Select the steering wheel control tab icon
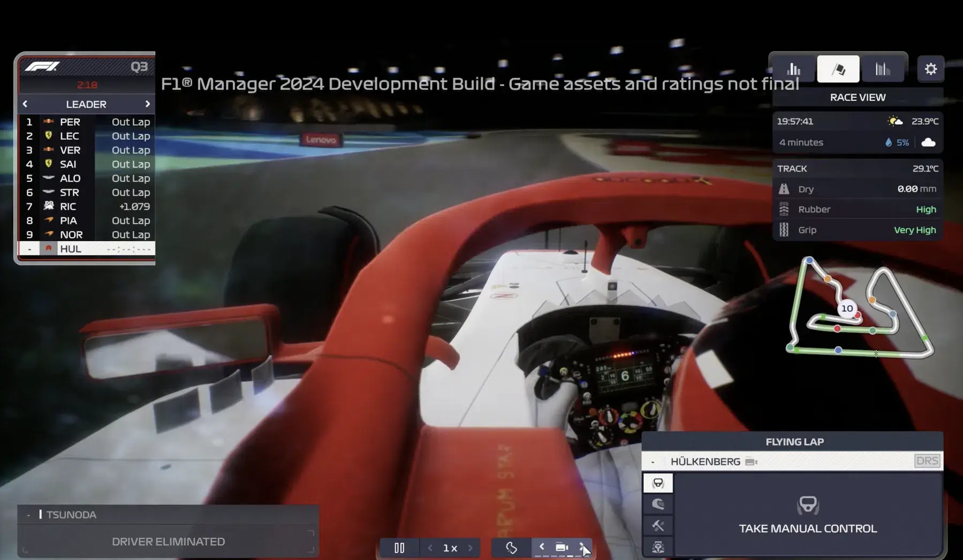This screenshot has width=963, height=560. coord(658,483)
